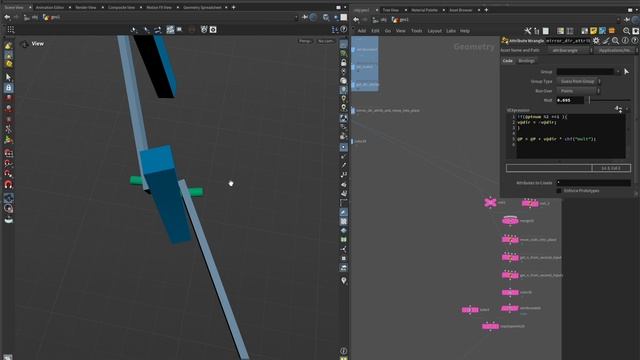Open the Persp viewport dropdown

click(305, 41)
